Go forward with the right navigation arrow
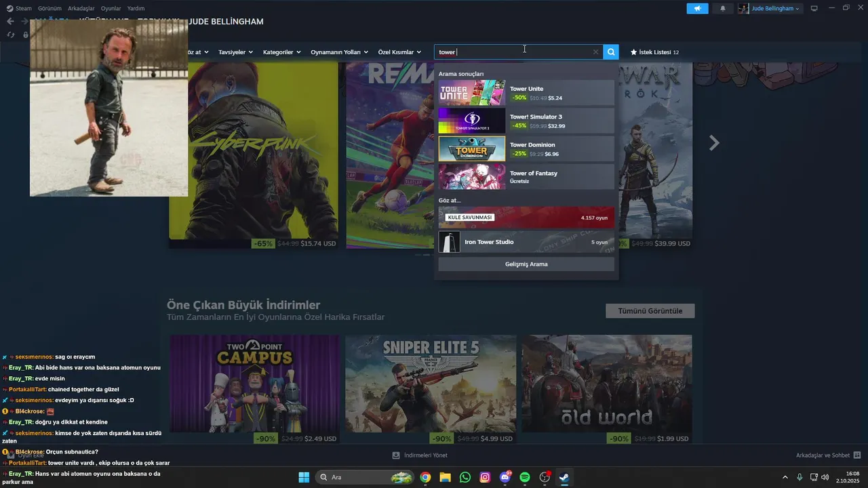The width and height of the screenshot is (868, 488). pos(24,22)
